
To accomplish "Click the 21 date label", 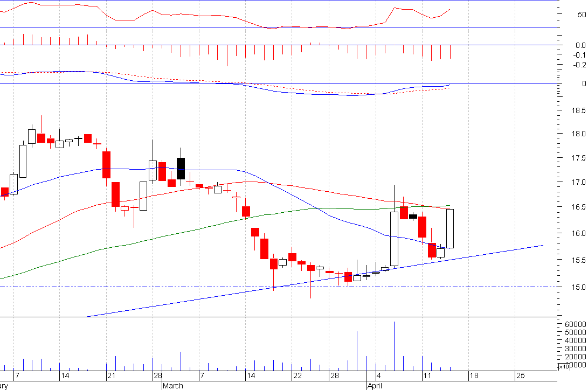I will [112, 376].
